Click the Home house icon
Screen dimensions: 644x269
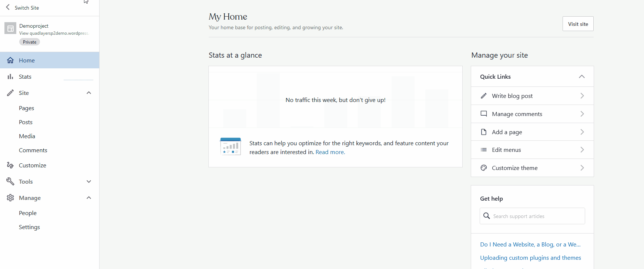click(x=10, y=60)
